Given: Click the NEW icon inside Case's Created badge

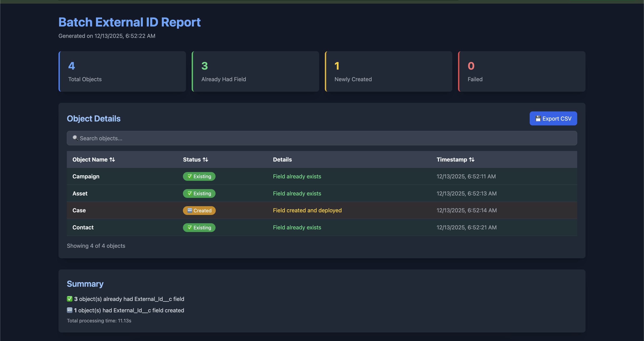Looking at the screenshot, I should tap(189, 210).
